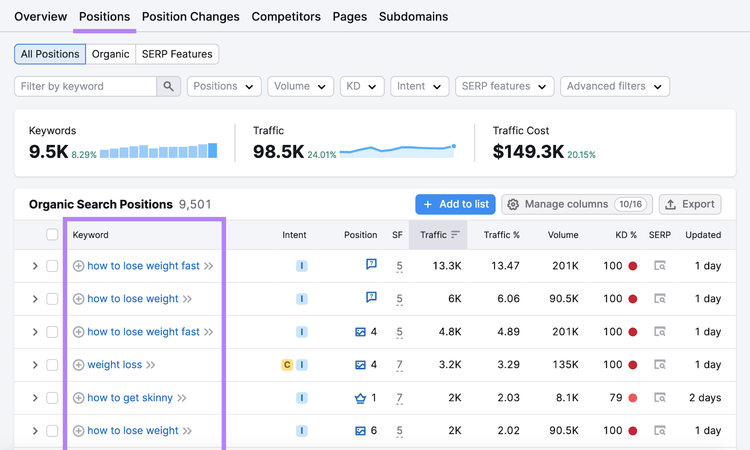Image resolution: width=750 pixels, height=450 pixels.
Task: Click the magnifier search button beside keyword filter
Action: [x=168, y=86]
